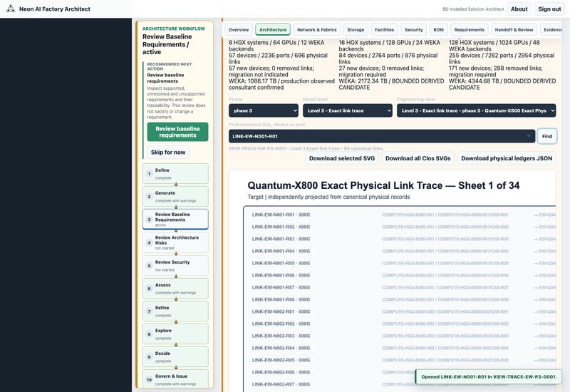The image size is (570, 392).
Task: Click the VIEW-TRACE-EW-P3-0001 view caption text
Action: [306, 148]
